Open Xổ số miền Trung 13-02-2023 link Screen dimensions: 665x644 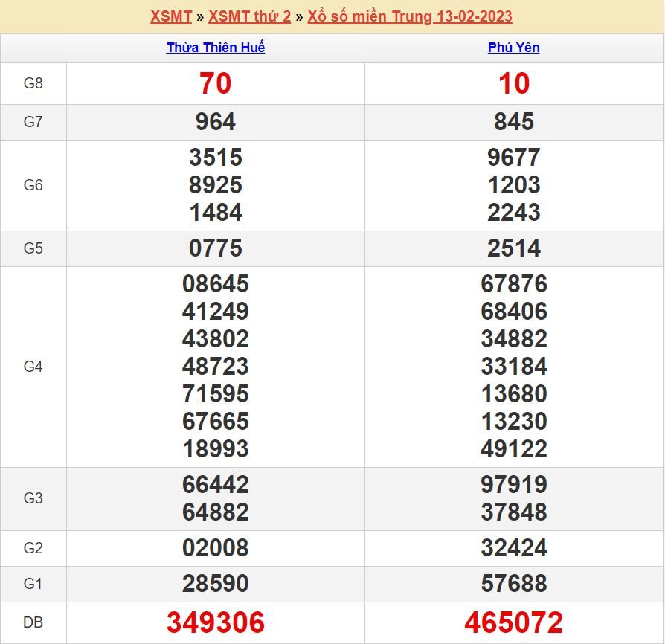click(x=410, y=16)
